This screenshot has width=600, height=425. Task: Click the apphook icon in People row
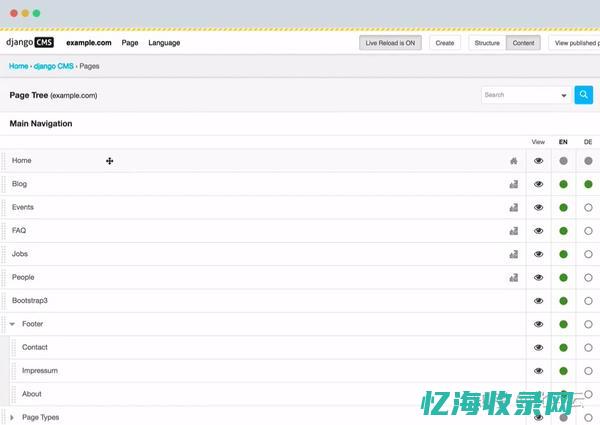click(x=514, y=278)
